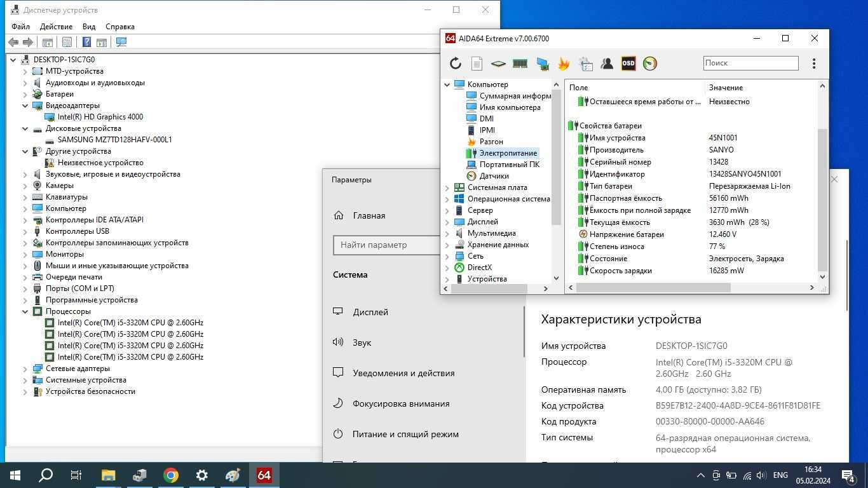Image resolution: width=868 pixels, height=488 pixels.
Task: Open Google Chrome from the taskbar
Action: click(x=170, y=475)
